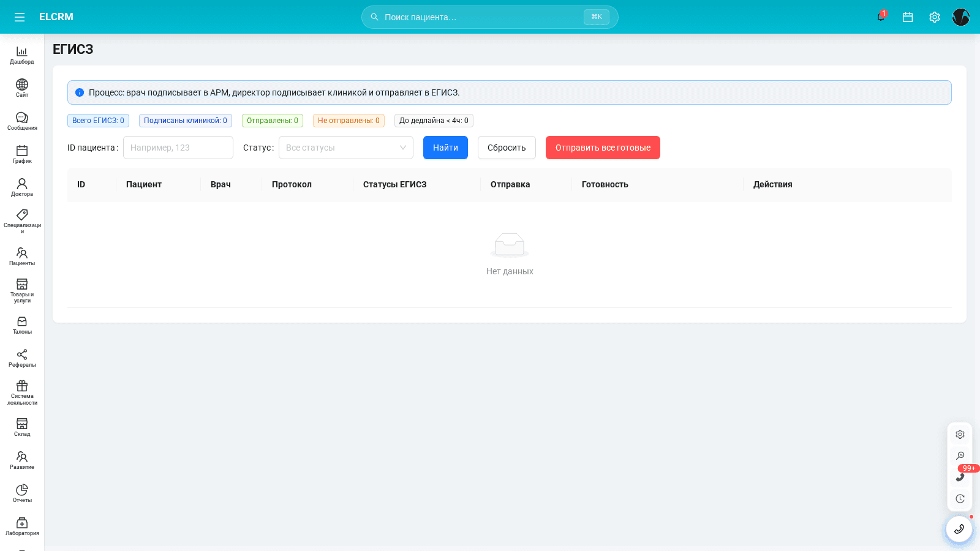Open Пациенты section in sidebar
980x551 pixels.
coord(22,257)
